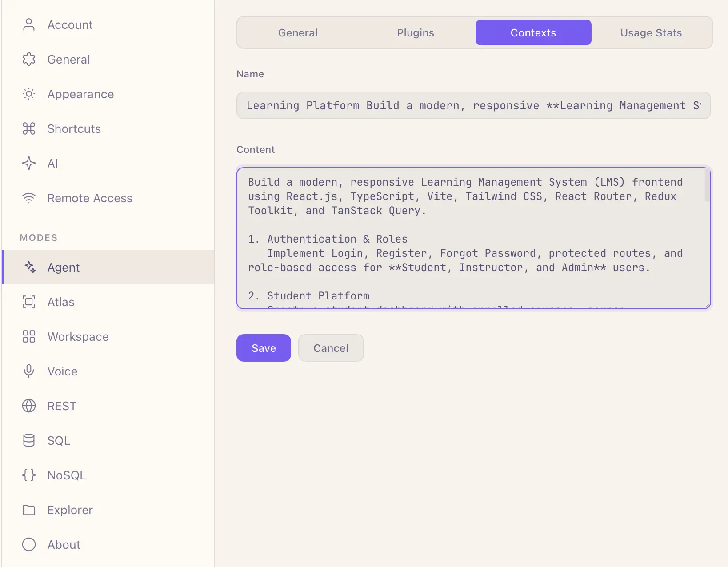Click the Agent mode sparkles icon
The width and height of the screenshot is (728, 567).
tap(30, 267)
